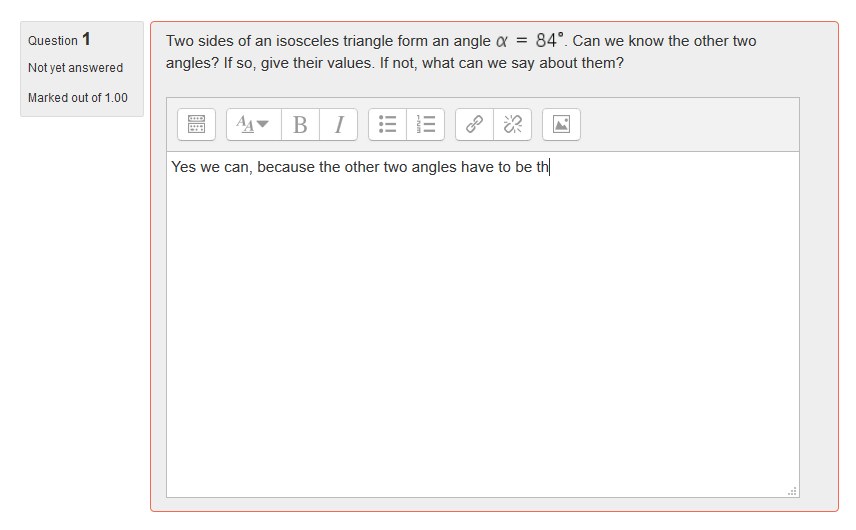Insert an ordered numbered list
Viewport: 856px width, 530px height.
425,124
